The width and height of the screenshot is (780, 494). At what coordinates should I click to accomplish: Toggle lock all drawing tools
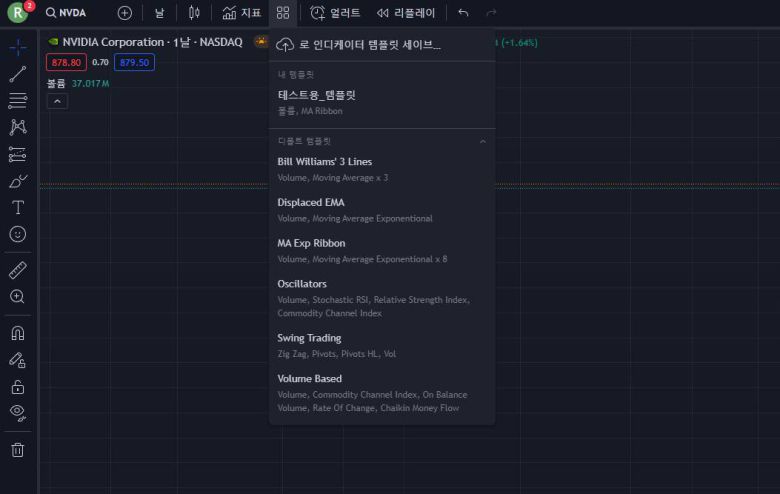18,387
